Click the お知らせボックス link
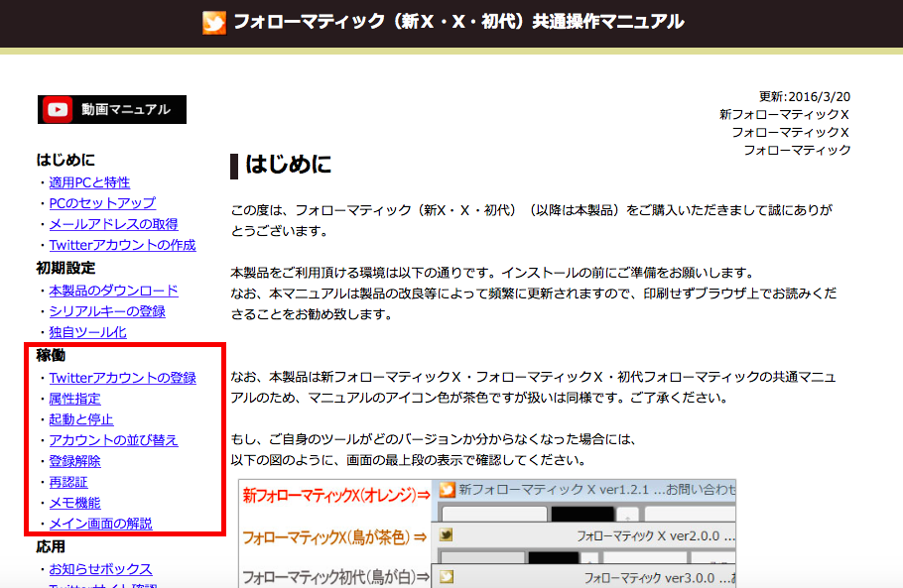Viewport: 903px width, 588px height. pyautogui.click(x=101, y=568)
